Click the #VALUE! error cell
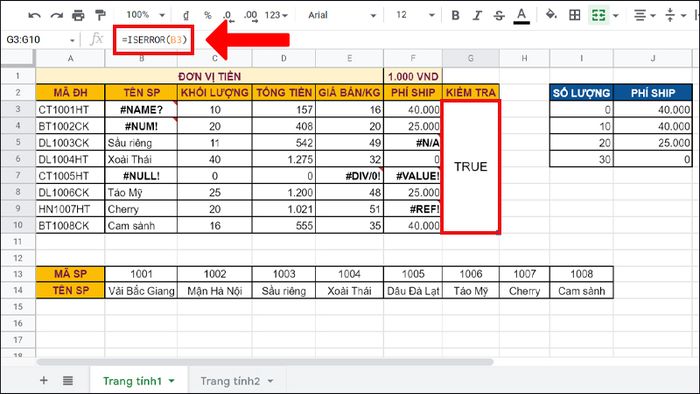 413,176
